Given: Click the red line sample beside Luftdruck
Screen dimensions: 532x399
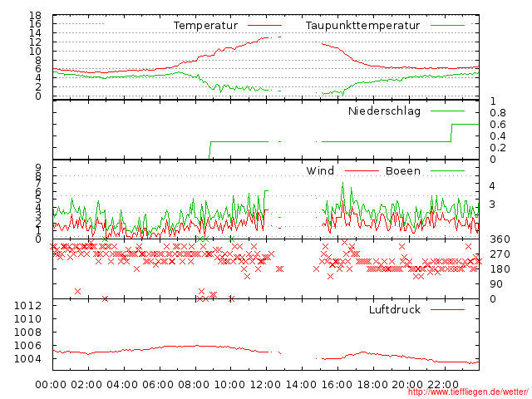Looking at the screenshot, I should [447, 309].
